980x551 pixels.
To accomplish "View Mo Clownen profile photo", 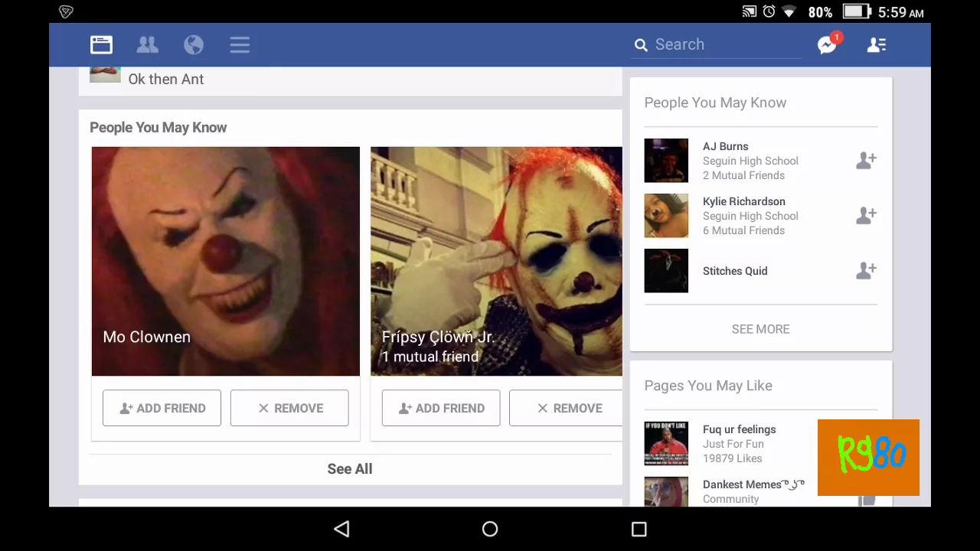I will tap(225, 261).
